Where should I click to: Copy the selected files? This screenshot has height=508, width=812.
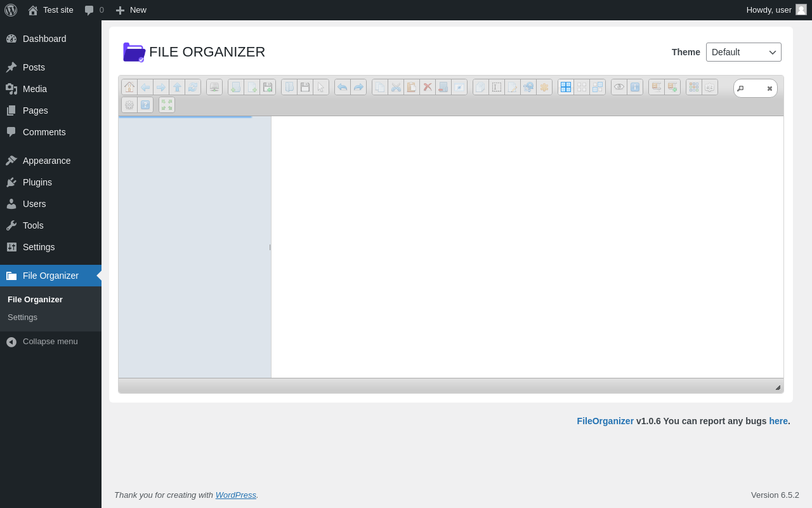(x=380, y=87)
